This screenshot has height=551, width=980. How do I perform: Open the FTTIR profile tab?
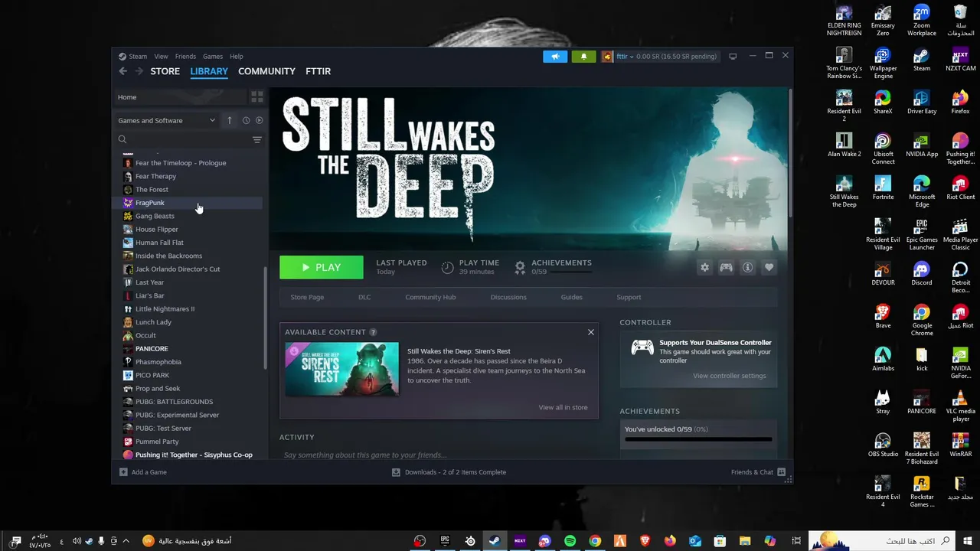[x=318, y=71]
